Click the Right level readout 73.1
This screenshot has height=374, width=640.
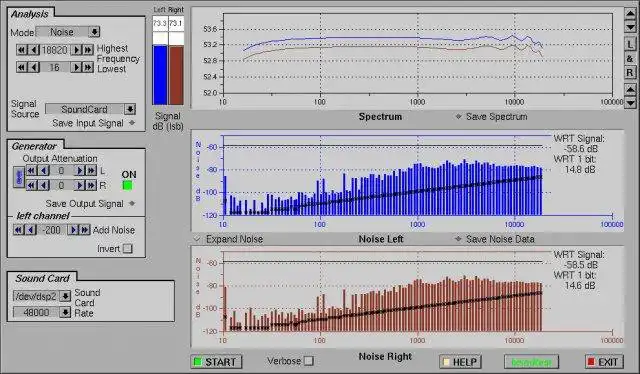pyautogui.click(x=176, y=23)
